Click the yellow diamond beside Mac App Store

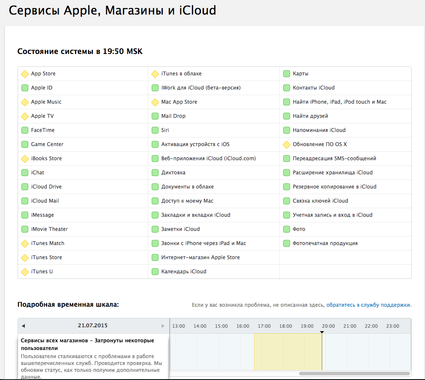(155, 102)
